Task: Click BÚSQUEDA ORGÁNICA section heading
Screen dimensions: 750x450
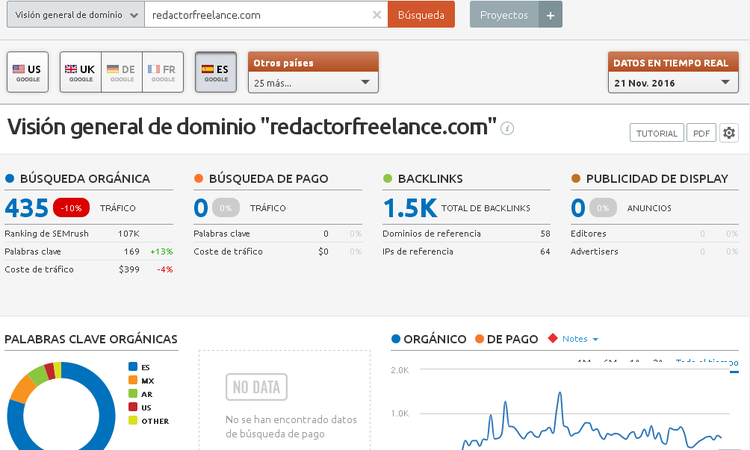Action: [x=85, y=179]
